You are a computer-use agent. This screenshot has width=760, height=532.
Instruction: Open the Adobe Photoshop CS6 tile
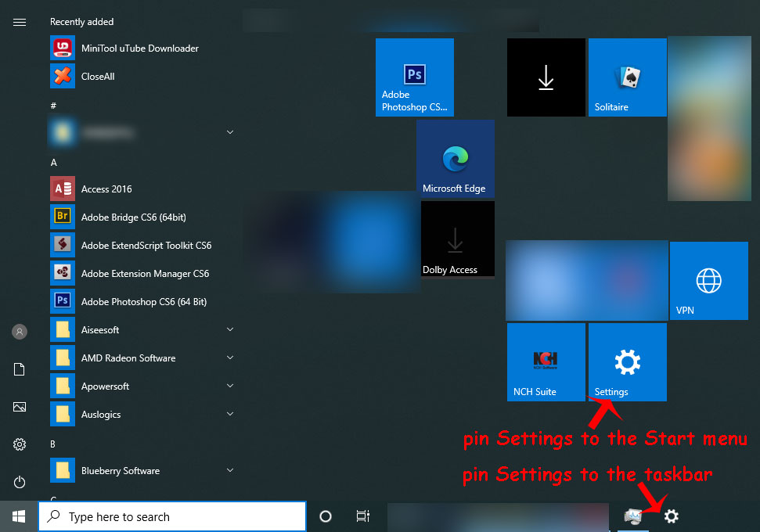coord(414,77)
